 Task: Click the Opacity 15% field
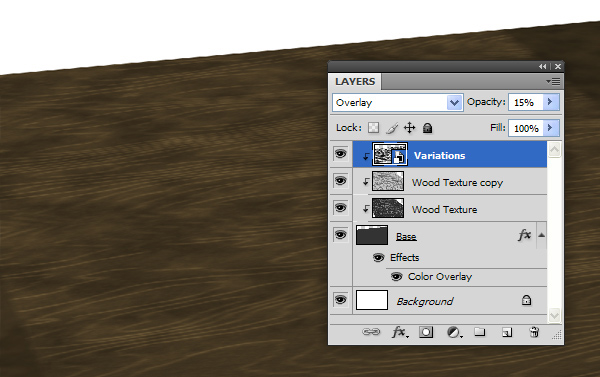(x=526, y=103)
